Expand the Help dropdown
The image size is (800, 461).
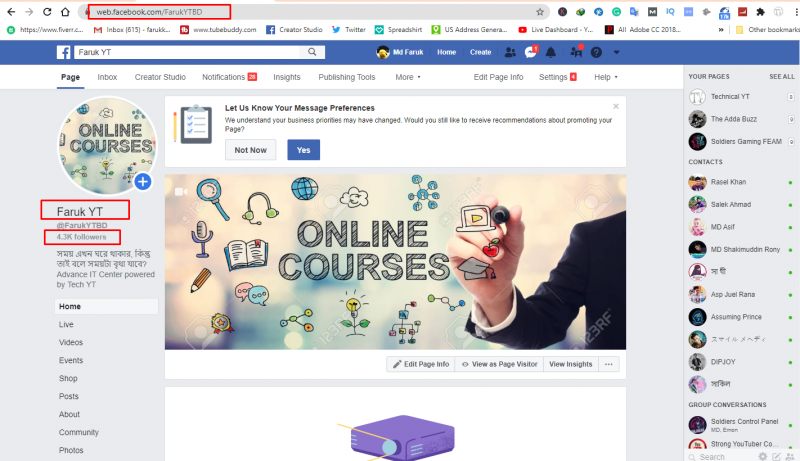pos(606,77)
